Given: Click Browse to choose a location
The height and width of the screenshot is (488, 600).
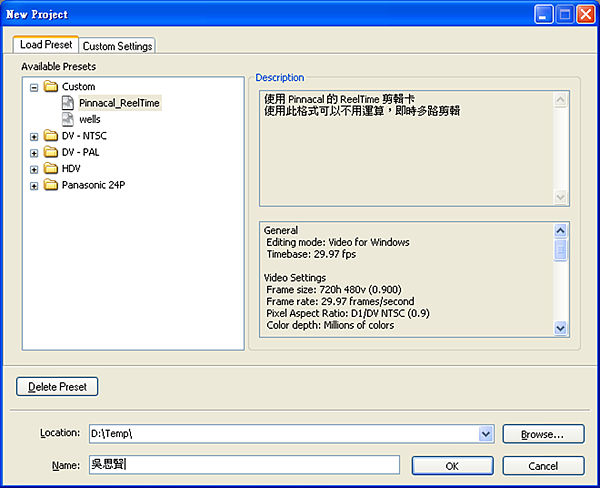Looking at the screenshot, I should [543, 434].
